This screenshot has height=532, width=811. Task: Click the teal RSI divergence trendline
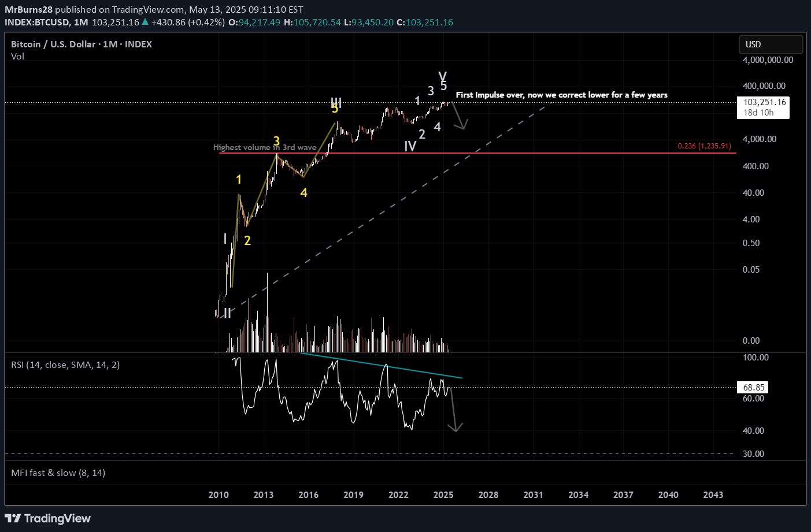[x=382, y=365]
